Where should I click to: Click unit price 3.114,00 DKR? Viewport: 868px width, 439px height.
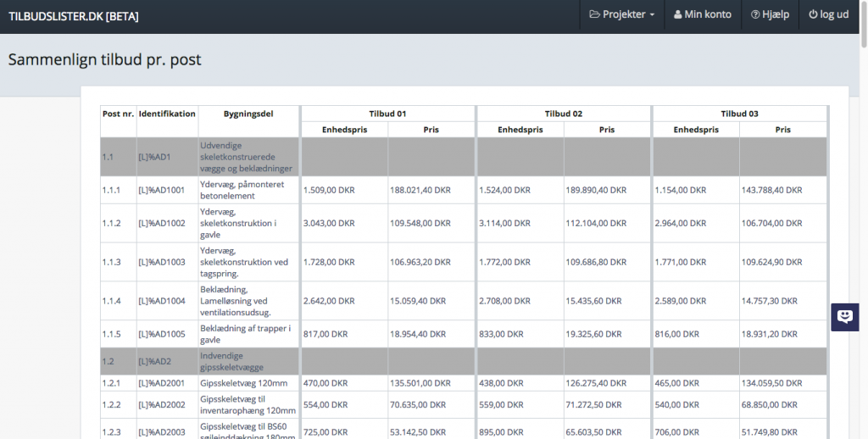coord(505,223)
